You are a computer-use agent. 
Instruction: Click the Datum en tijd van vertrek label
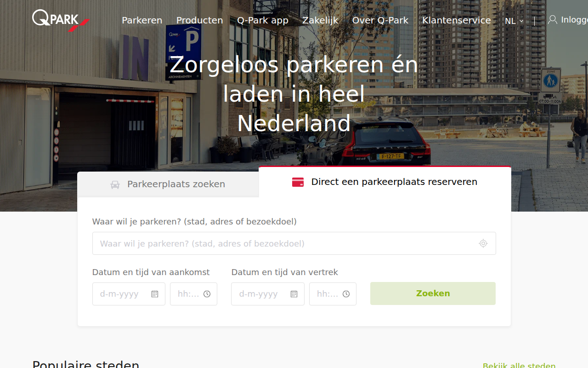[x=285, y=272]
